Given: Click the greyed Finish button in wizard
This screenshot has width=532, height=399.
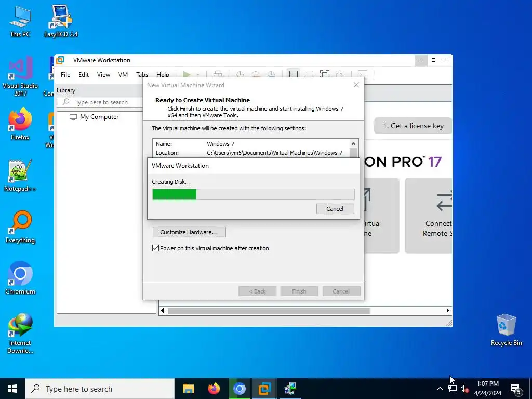Looking at the screenshot, I should click(x=299, y=291).
